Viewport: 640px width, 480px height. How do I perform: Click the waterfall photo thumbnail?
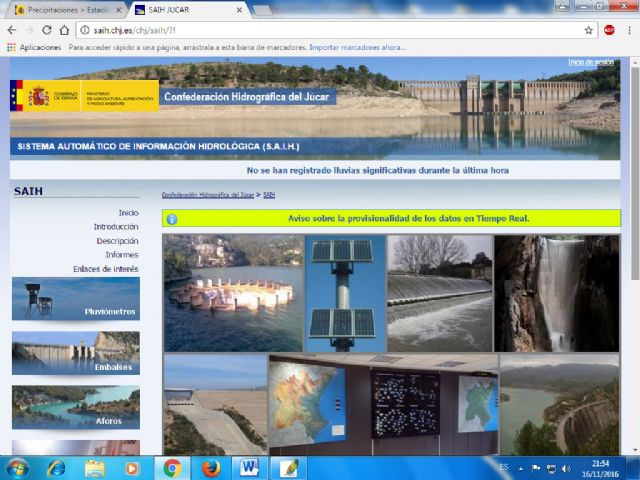click(556, 293)
